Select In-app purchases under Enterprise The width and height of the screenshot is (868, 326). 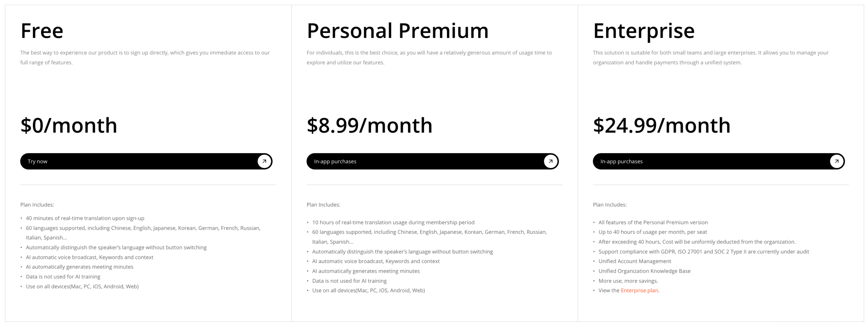tap(621, 161)
